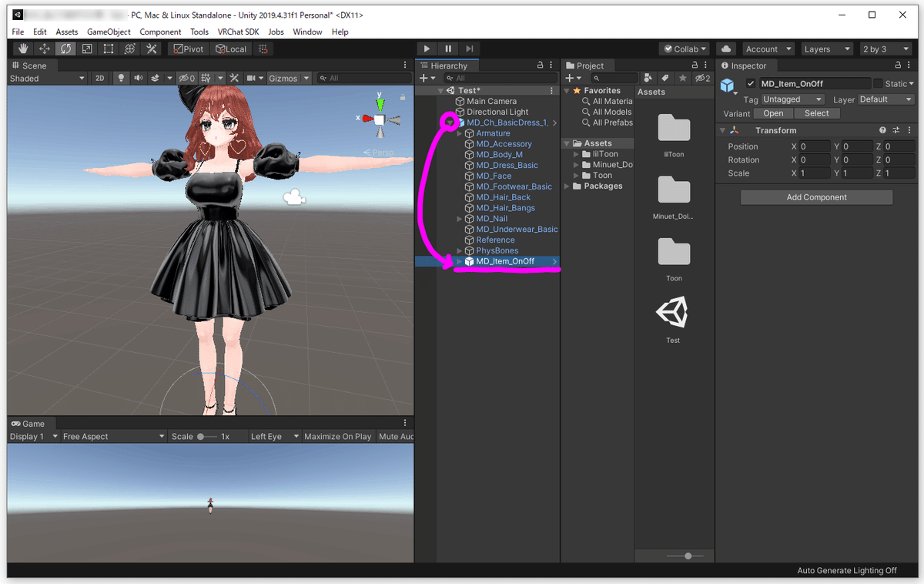Adjust the Game view Scale slider
The width and height of the screenshot is (924, 584).
point(206,436)
